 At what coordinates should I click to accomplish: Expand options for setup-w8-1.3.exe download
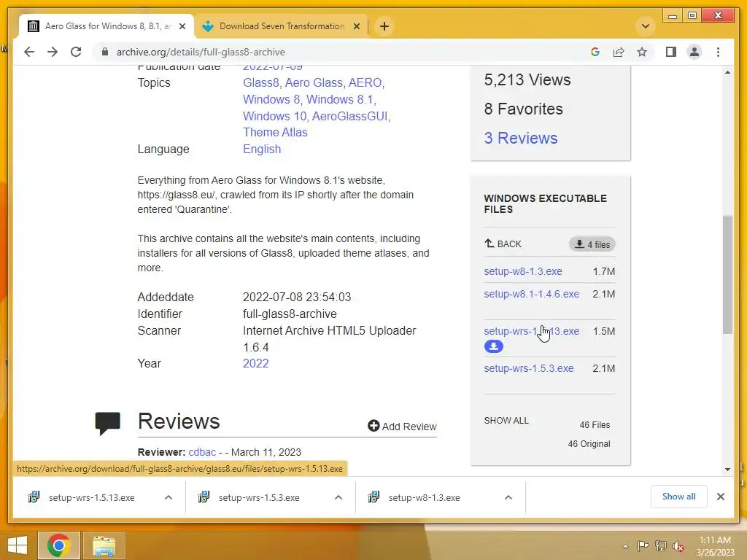pyautogui.click(x=508, y=497)
